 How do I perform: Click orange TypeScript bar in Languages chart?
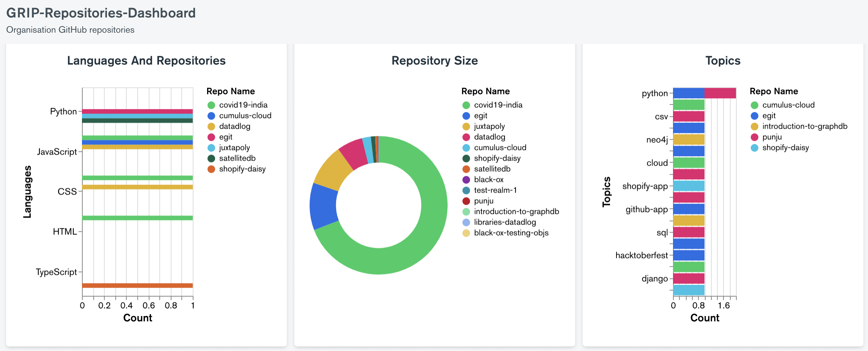137,286
